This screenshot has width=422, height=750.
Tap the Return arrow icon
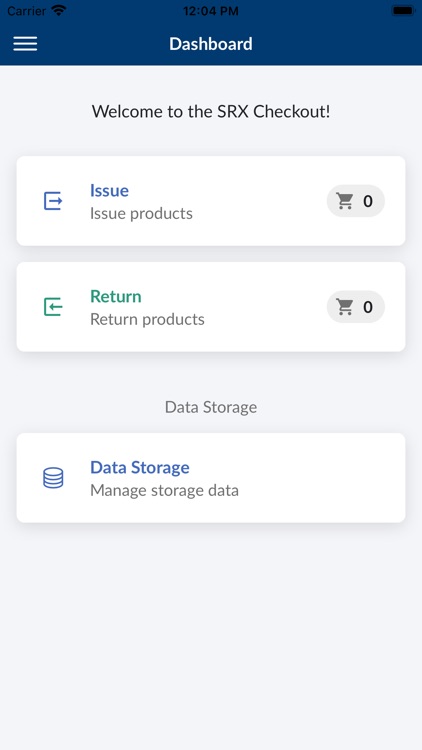click(x=53, y=307)
